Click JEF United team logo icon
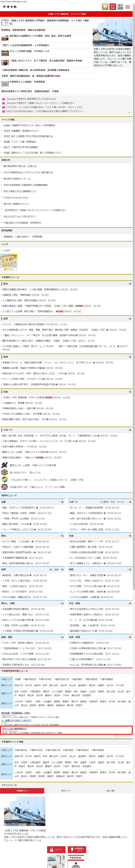 pyautogui.click(x=4, y=480)
